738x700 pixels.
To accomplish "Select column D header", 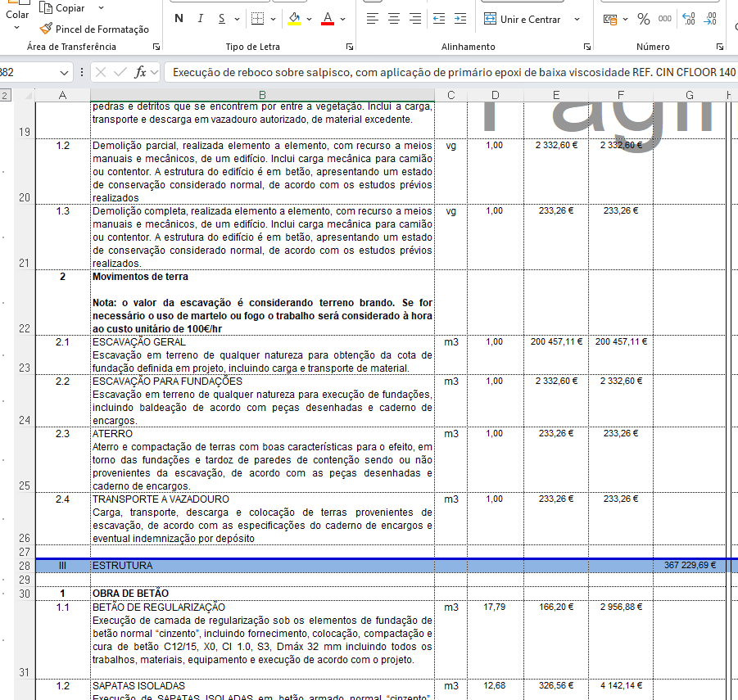I will click(x=495, y=95).
